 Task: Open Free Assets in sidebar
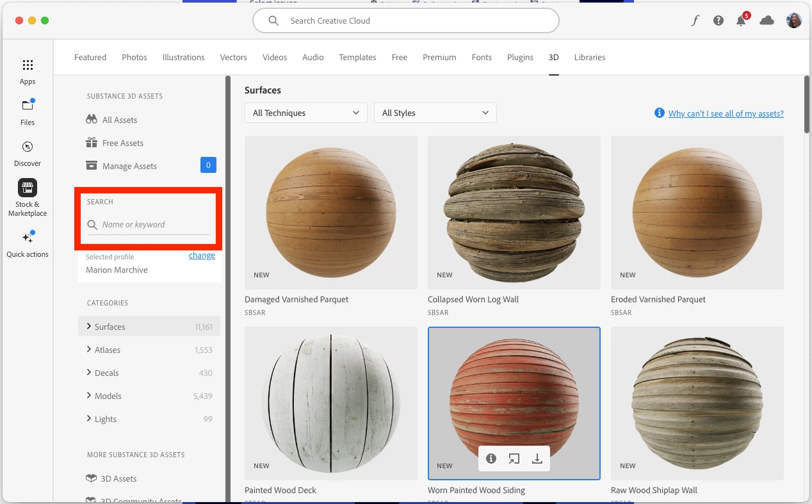pos(123,143)
